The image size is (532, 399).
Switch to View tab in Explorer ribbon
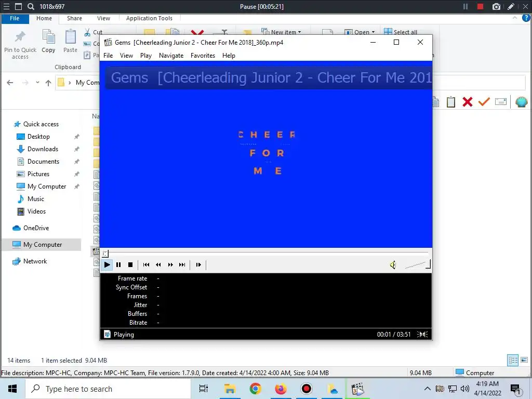point(103,18)
